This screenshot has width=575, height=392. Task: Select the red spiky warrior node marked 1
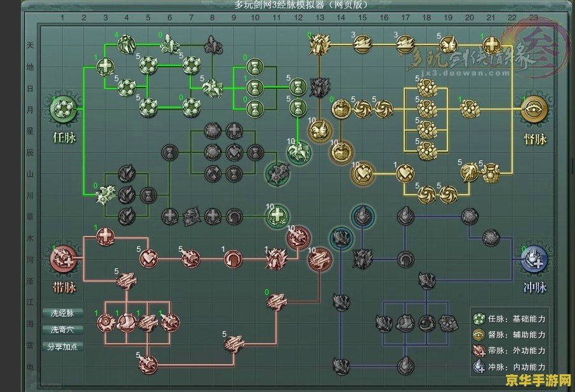point(276,259)
